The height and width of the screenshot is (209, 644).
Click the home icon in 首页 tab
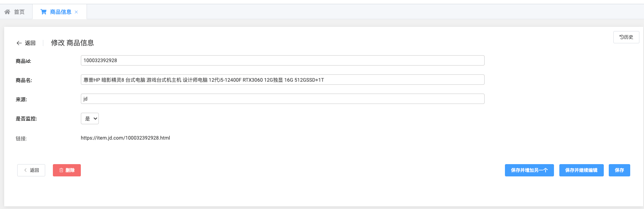[x=7, y=12]
